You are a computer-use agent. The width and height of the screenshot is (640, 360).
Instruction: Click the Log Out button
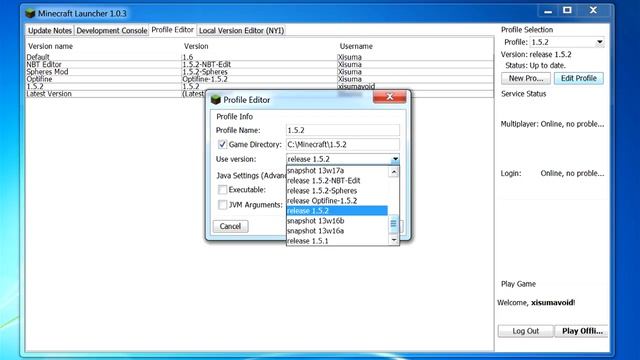click(526, 331)
